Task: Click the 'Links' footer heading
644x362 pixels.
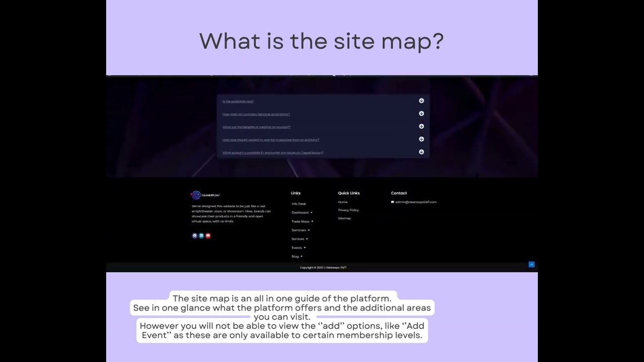Action: click(295, 193)
